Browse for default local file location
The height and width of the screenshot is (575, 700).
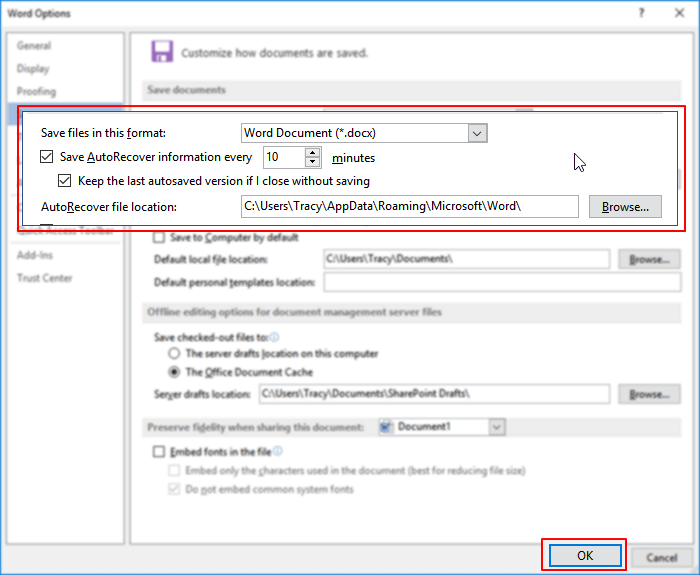click(x=649, y=259)
